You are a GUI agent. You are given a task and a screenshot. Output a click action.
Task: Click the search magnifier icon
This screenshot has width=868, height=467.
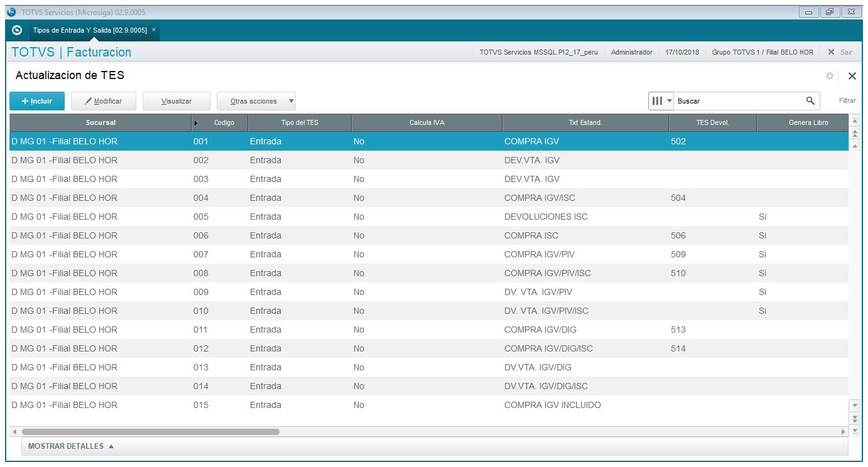point(810,100)
